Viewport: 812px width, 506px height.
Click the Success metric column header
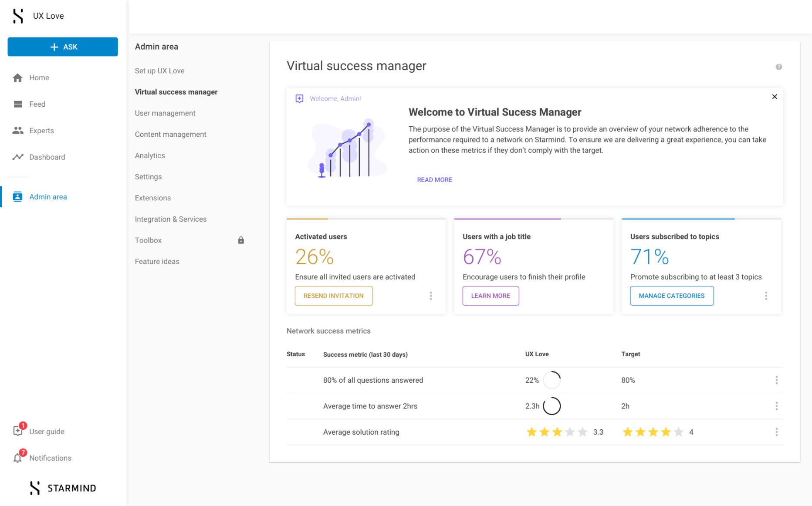tap(365, 354)
